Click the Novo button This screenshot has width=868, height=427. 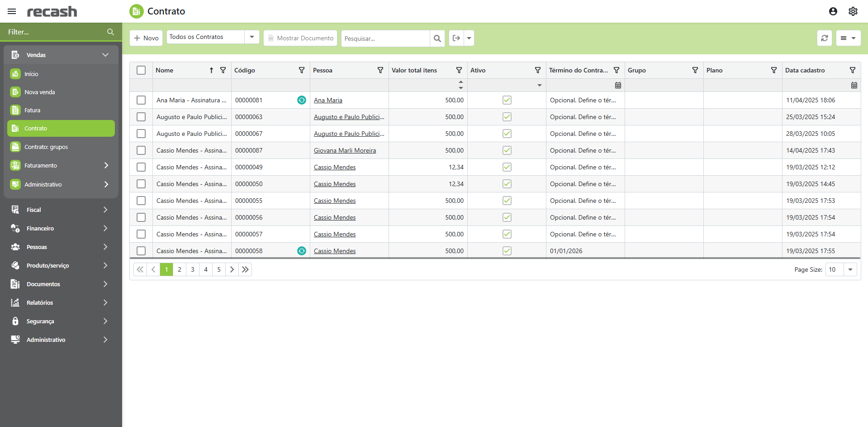146,38
